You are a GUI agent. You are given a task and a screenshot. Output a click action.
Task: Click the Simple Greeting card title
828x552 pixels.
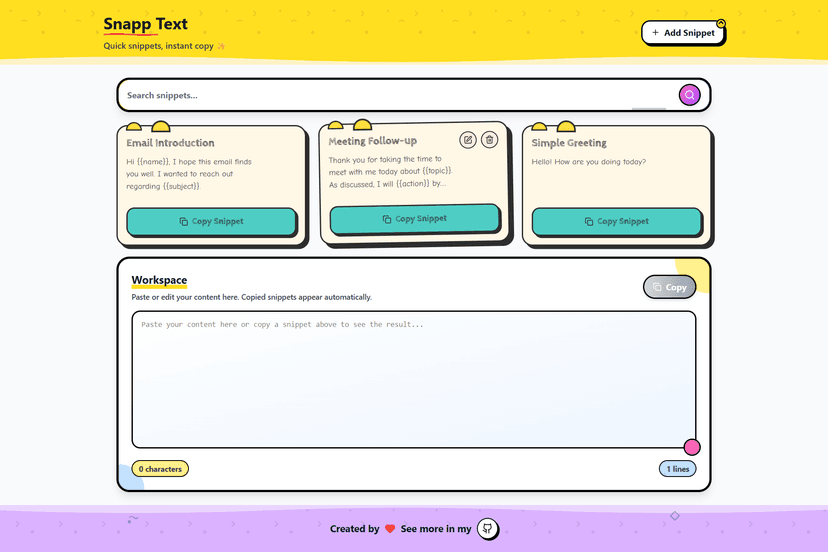(569, 143)
